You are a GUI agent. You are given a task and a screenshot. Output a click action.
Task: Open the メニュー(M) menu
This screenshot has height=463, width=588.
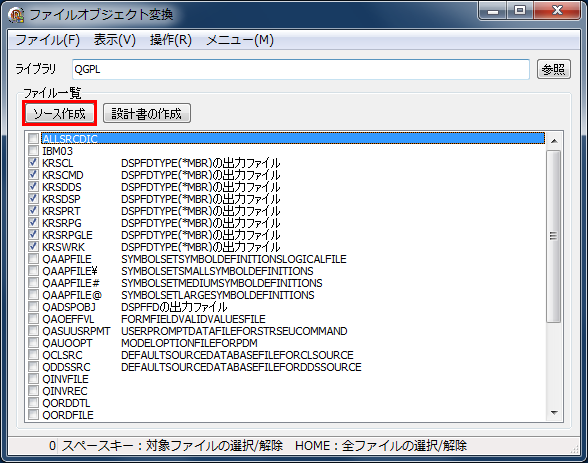[240, 40]
